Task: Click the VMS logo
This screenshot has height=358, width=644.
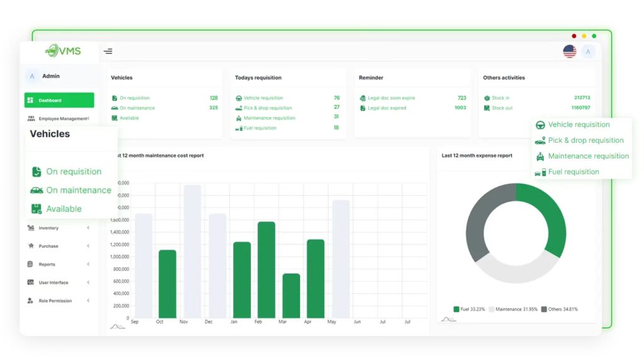Action: point(63,51)
